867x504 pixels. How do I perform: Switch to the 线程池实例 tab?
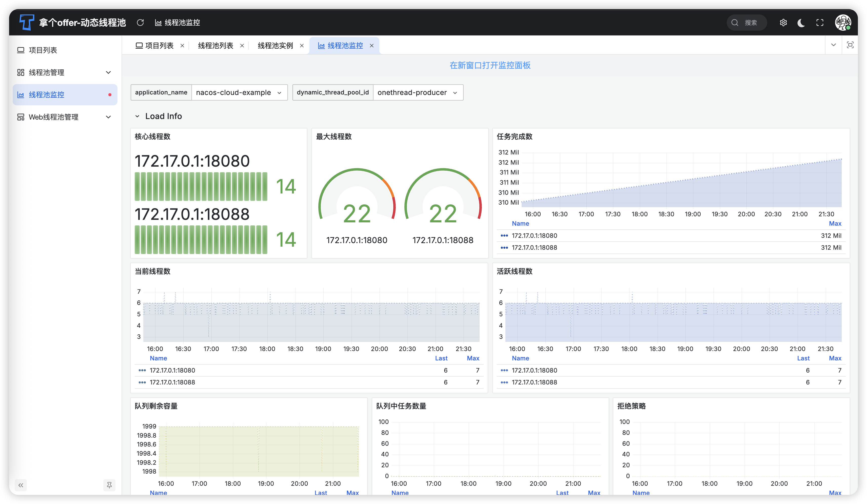(x=275, y=46)
